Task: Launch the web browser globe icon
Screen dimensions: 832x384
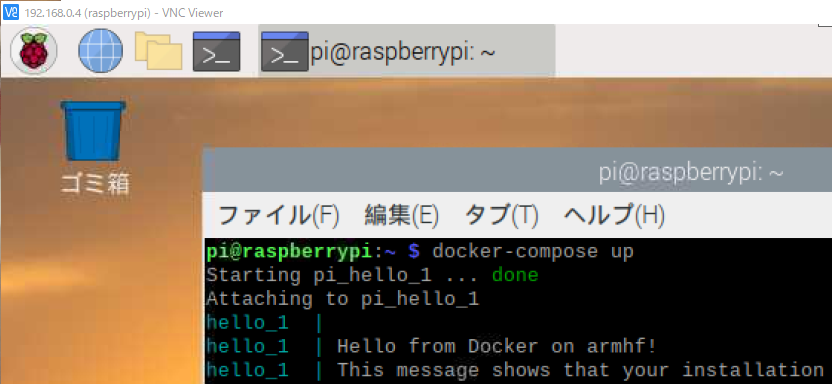Action: click(101, 51)
